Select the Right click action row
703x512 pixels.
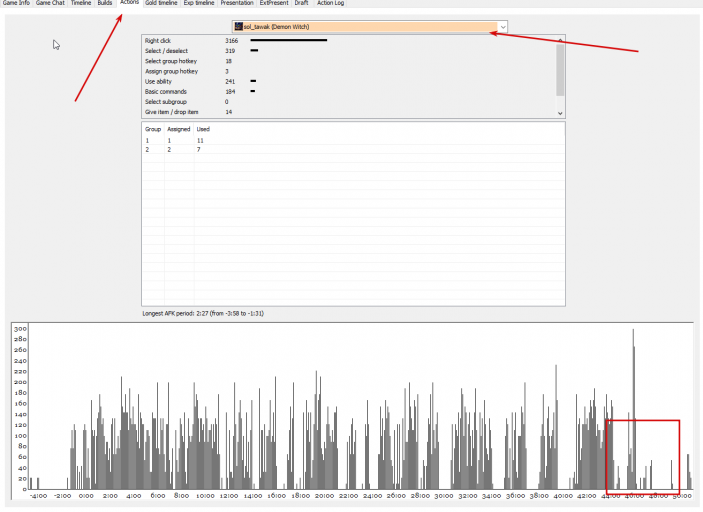click(x=348, y=41)
